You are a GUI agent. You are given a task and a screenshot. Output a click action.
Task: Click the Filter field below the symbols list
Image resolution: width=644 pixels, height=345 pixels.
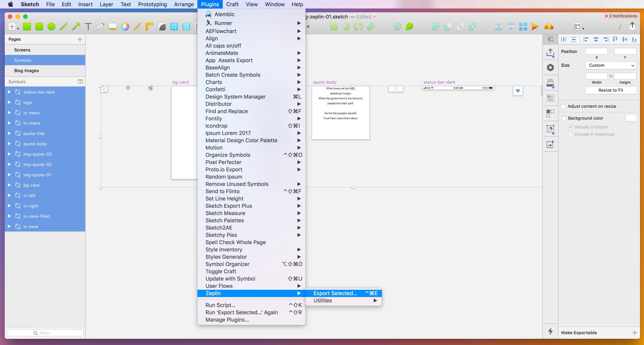(x=45, y=333)
